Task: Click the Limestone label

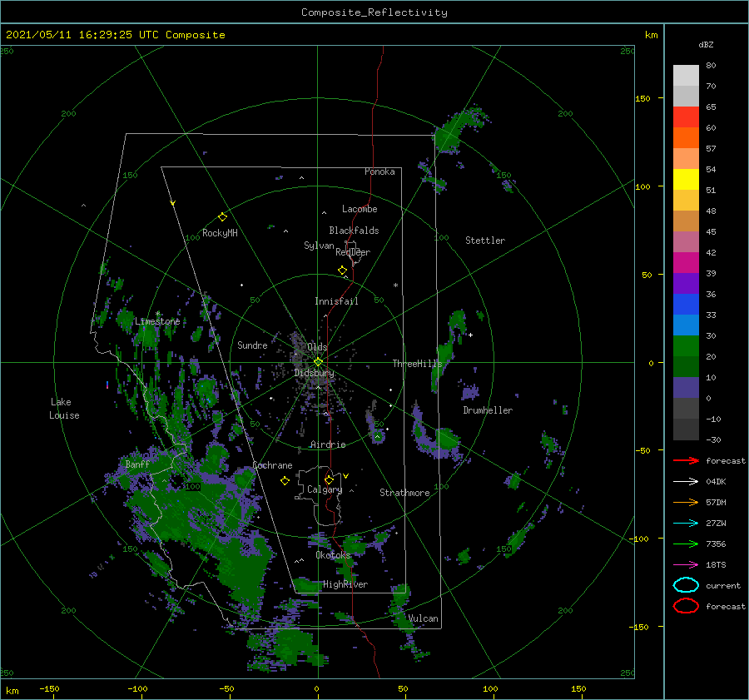Action: pos(157,321)
